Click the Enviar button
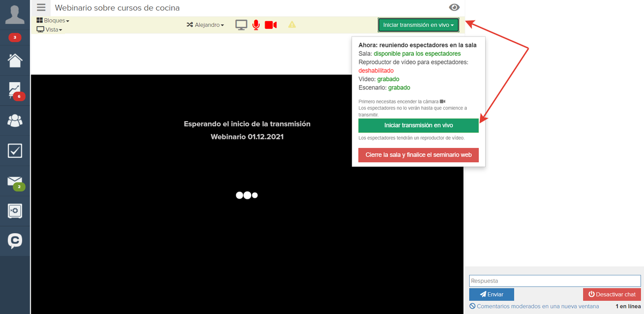Screen dimensions: 644x314 492,294
